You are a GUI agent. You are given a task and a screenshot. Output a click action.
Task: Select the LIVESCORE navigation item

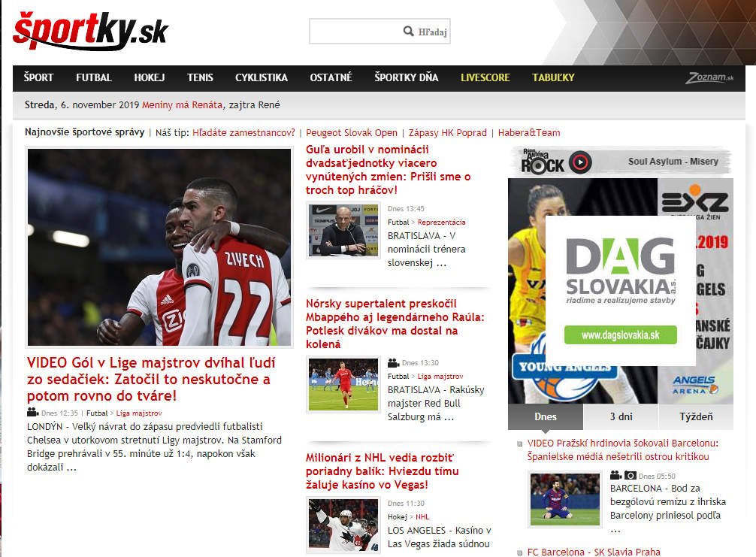tap(485, 77)
